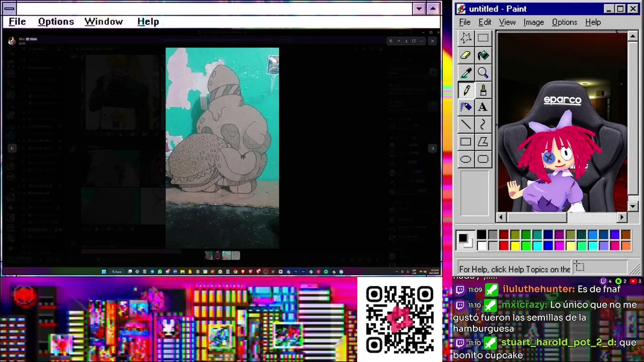Choose the bright yellow palette color
644x362 pixels.
coord(515,246)
